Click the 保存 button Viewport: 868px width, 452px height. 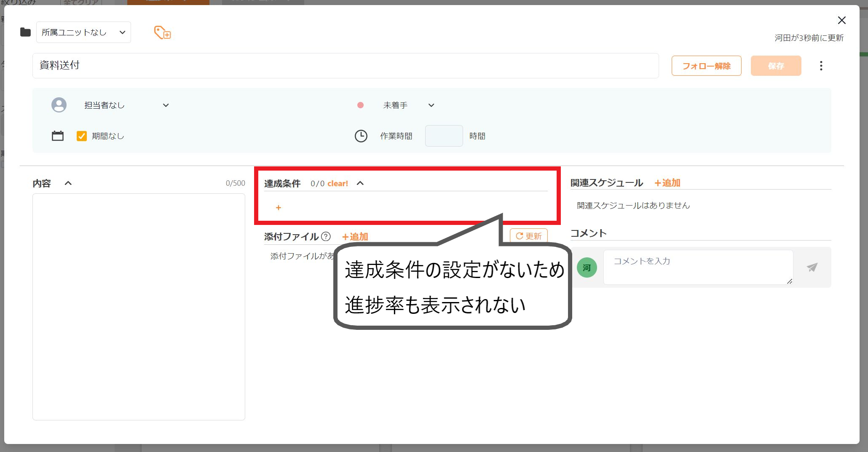(x=776, y=66)
